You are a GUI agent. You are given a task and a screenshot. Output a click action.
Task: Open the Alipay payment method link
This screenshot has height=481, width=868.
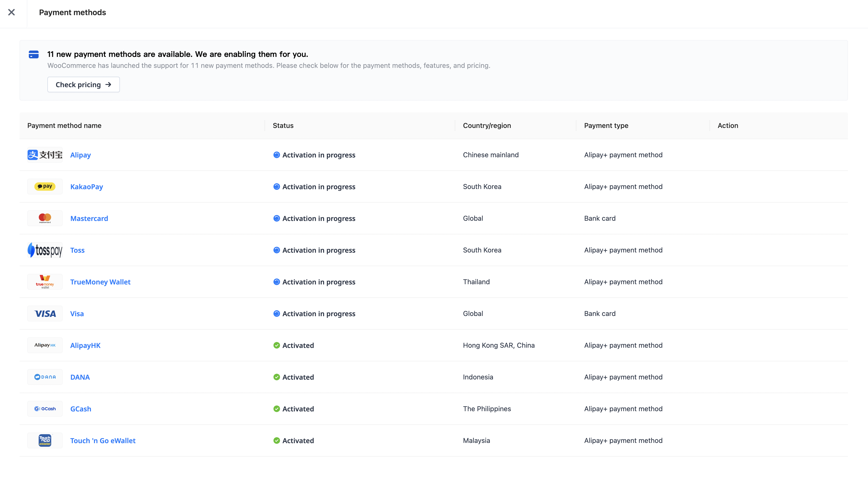(81, 155)
